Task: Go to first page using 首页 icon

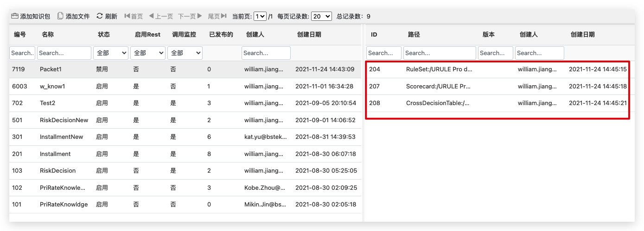Action: coord(127,16)
